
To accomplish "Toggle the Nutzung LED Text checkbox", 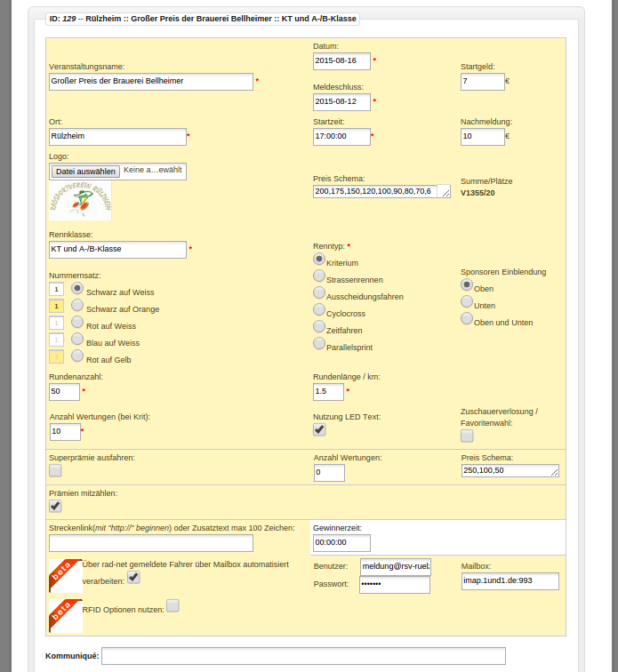I will pyautogui.click(x=319, y=429).
